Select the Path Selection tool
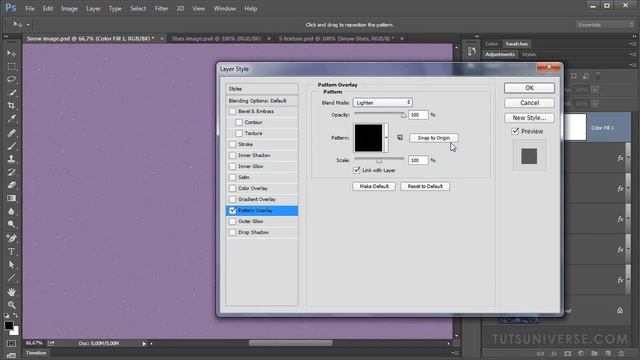The height and width of the screenshot is (360, 640). pos(11,264)
